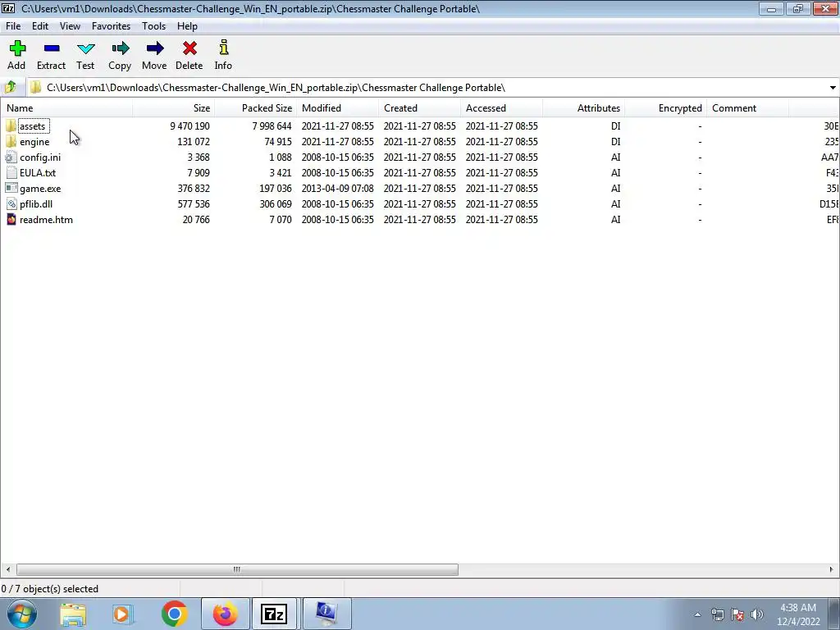Sort by the Attributes column header
This screenshot has width=840, height=630.
(583, 108)
